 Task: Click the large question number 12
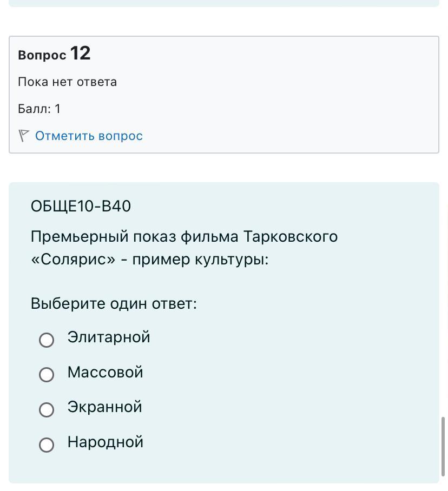pos(80,53)
